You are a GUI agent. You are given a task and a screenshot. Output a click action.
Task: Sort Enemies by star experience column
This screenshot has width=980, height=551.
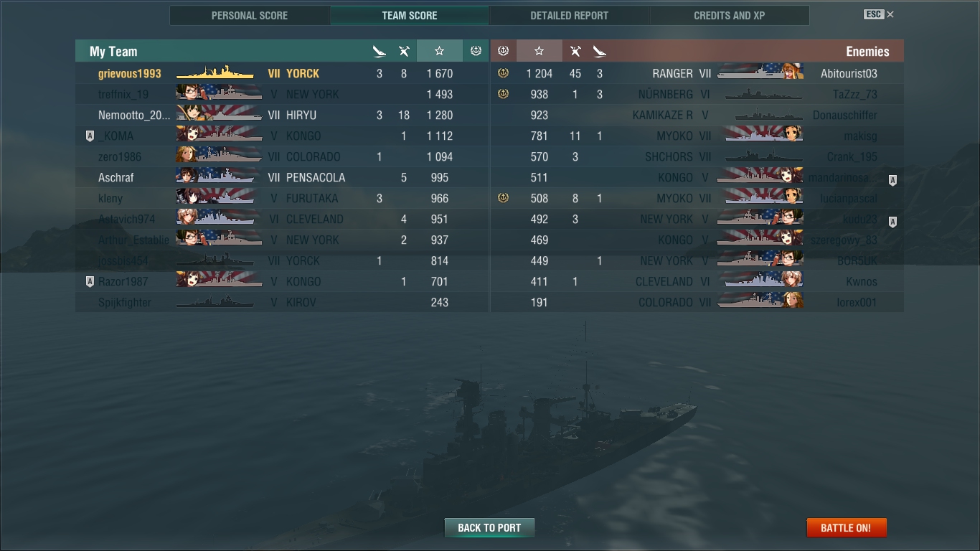coord(539,51)
